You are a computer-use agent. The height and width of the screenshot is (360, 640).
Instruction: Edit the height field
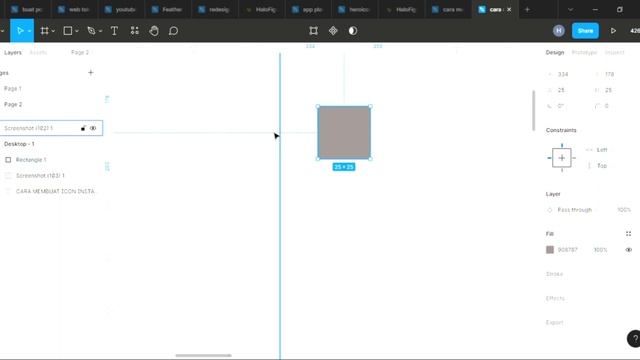pos(609,90)
